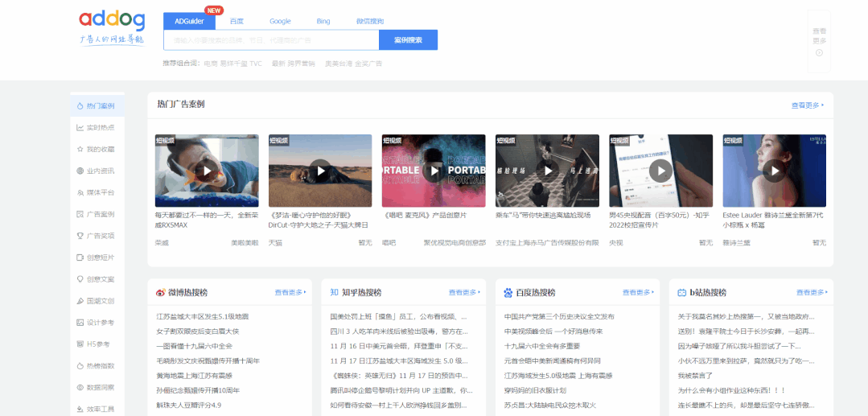Screen dimensions: 868x416
Task: Focus the ad case search input field
Action: (x=271, y=40)
